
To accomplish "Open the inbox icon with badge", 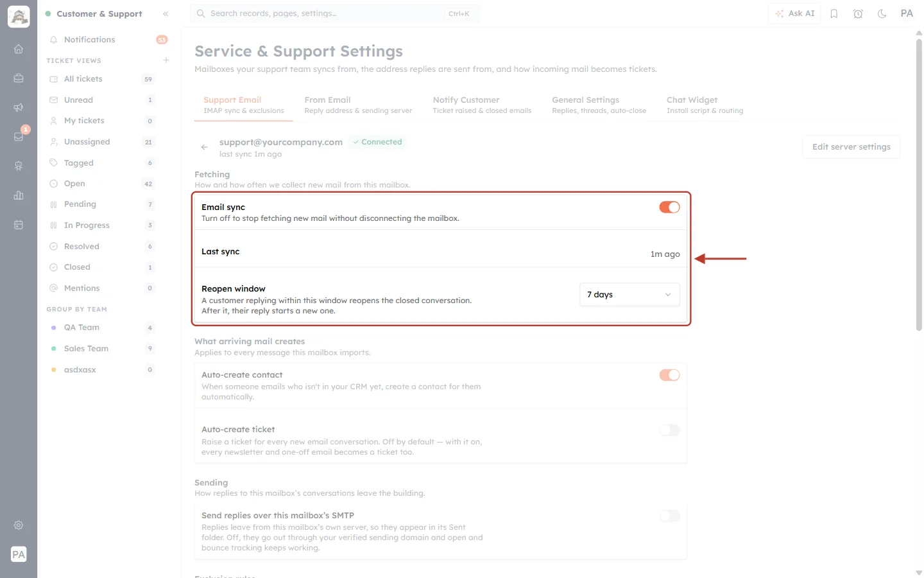I will pos(19,137).
